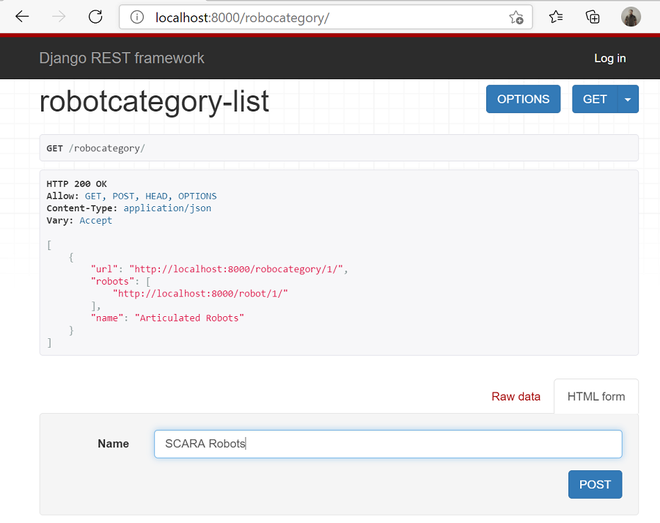This screenshot has width=660, height=523.
Task: Focus the Name input field
Action: coord(388,444)
